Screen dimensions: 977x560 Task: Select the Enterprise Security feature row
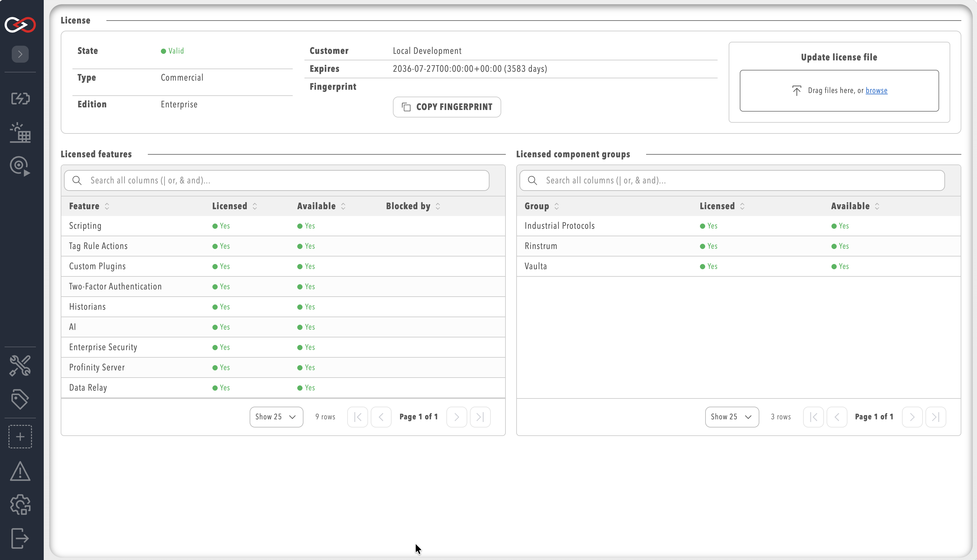click(283, 347)
